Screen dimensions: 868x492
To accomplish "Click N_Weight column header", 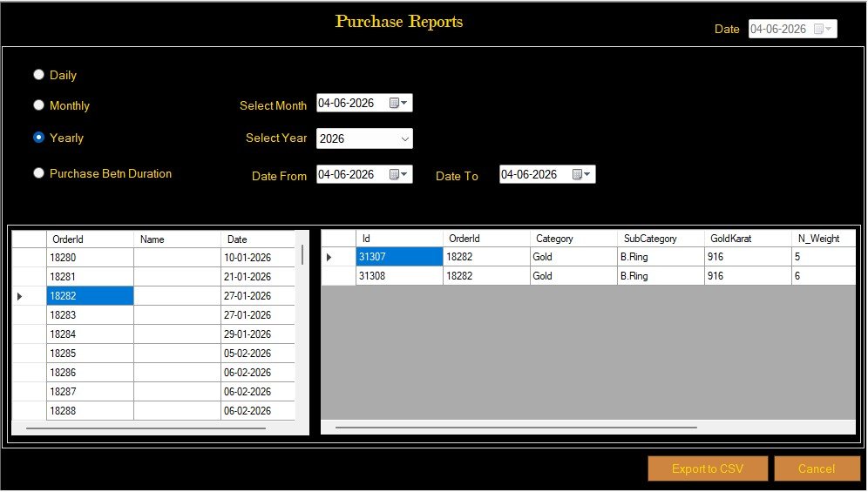I will point(824,239).
